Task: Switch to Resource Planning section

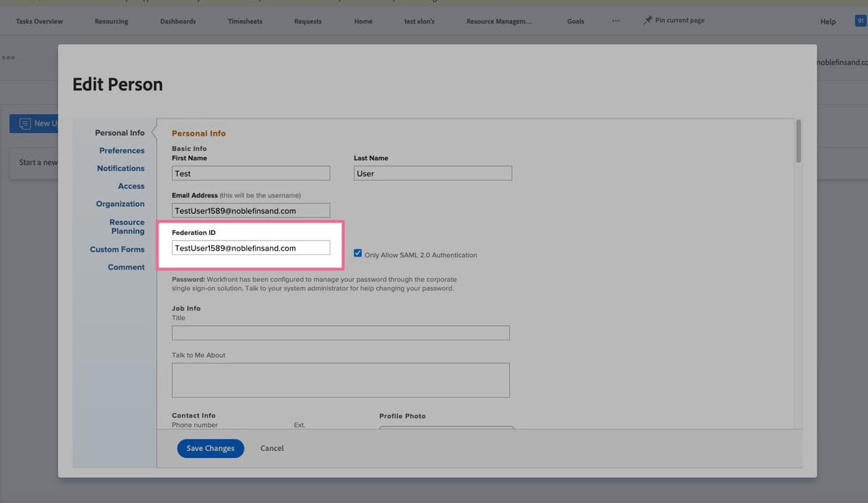Action: point(127,226)
